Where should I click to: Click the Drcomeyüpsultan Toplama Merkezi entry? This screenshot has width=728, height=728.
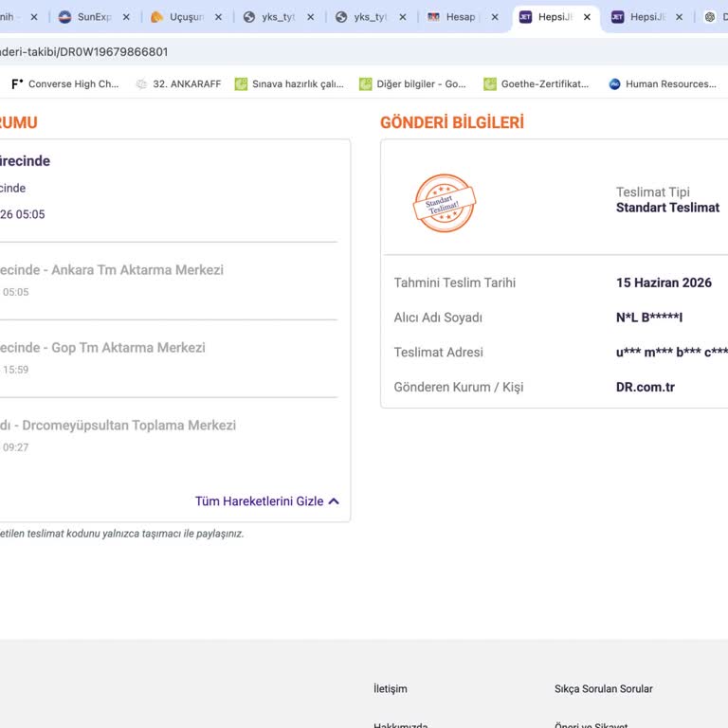pyautogui.click(x=129, y=426)
